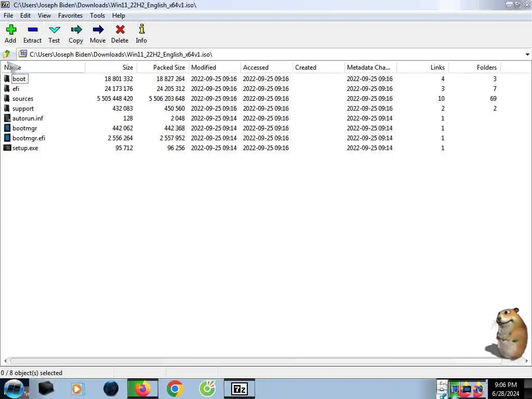Click the ISO icon in address bar
Image resolution: width=532 pixels, height=399 pixels.
click(23, 54)
